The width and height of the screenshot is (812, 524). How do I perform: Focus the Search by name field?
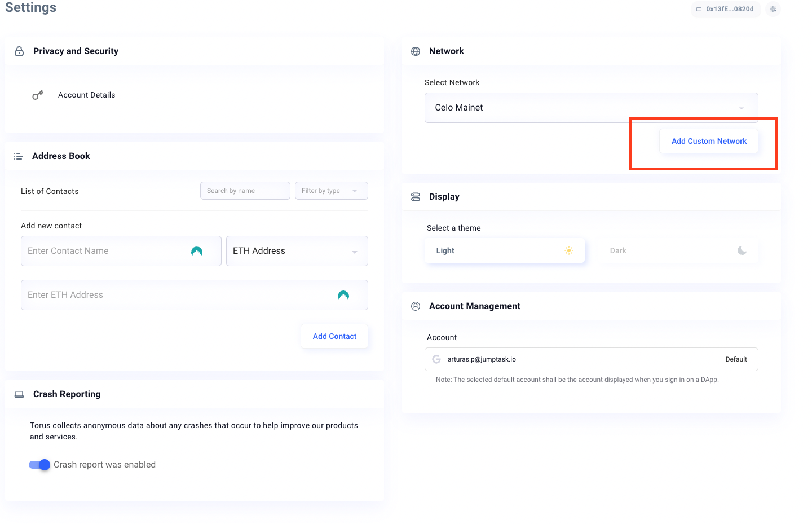coord(245,191)
